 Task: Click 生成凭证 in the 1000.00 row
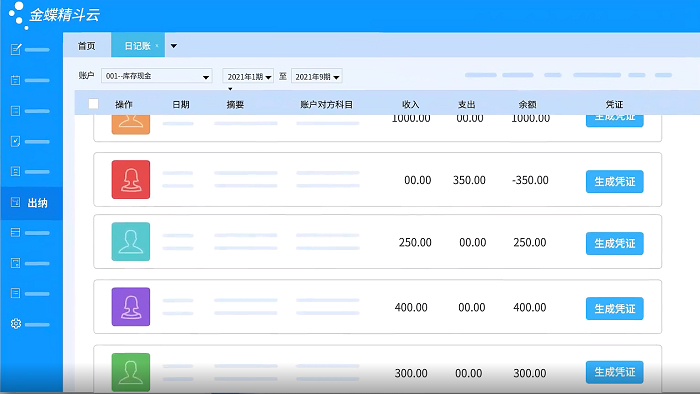(614, 121)
